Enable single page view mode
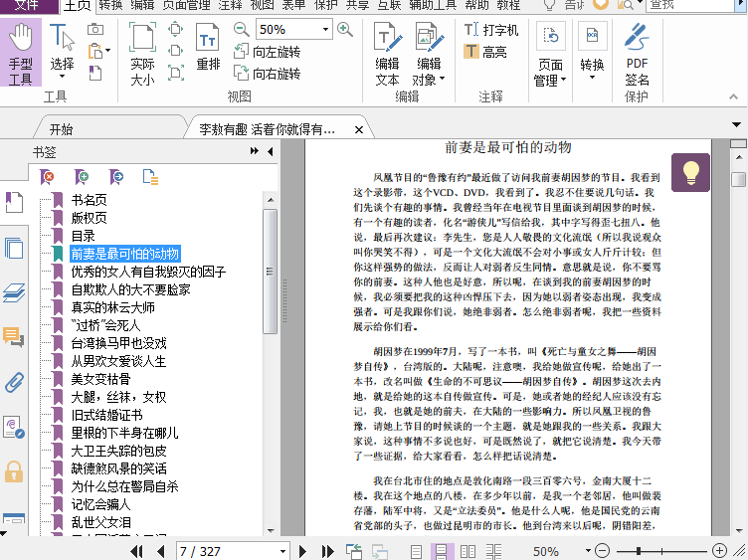The width and height of the screenshot is (748, 560). (416, 551)
